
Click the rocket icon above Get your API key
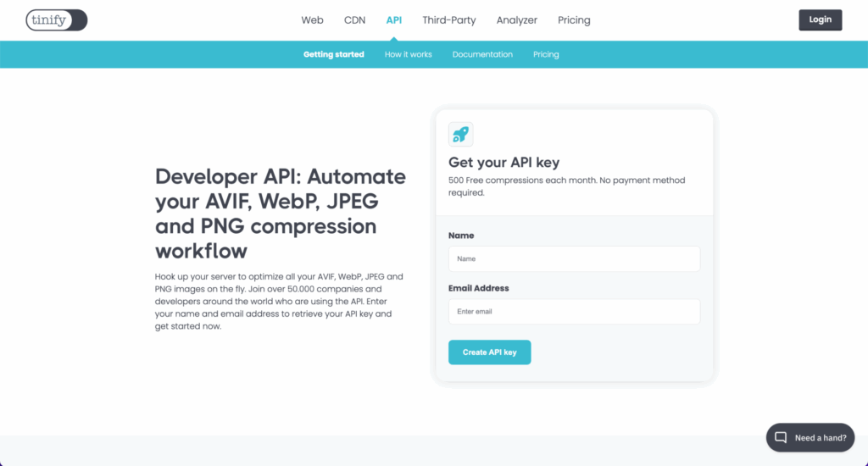point(460,135)
